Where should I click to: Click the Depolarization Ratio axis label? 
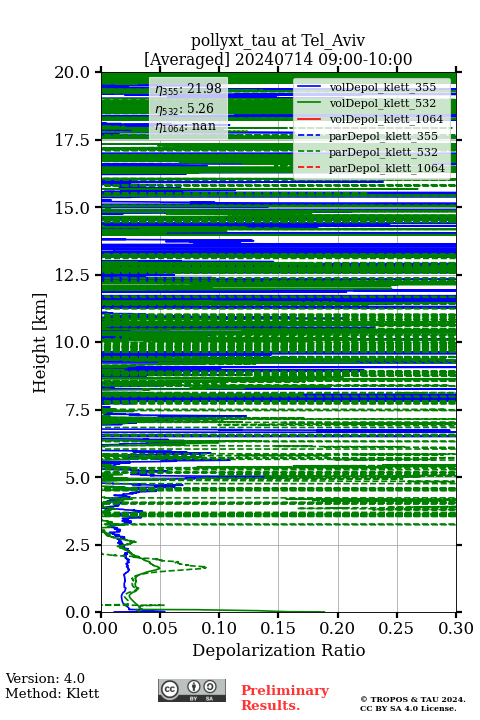pos(278,650)
